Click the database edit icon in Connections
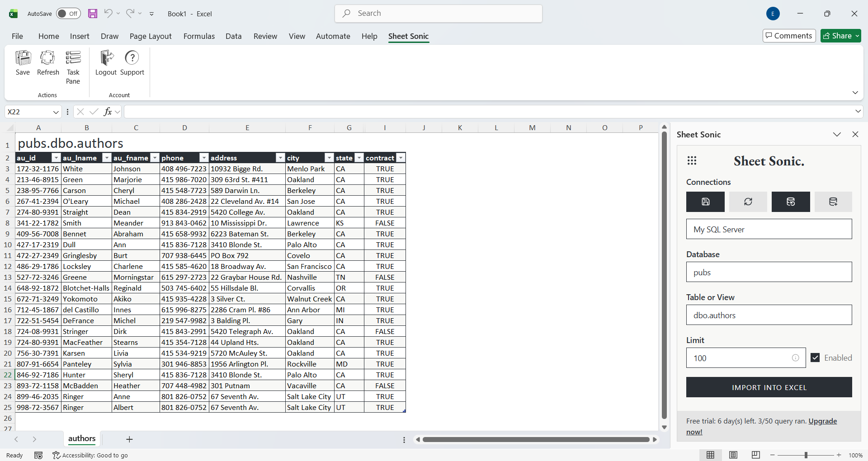 coord(791,202)
